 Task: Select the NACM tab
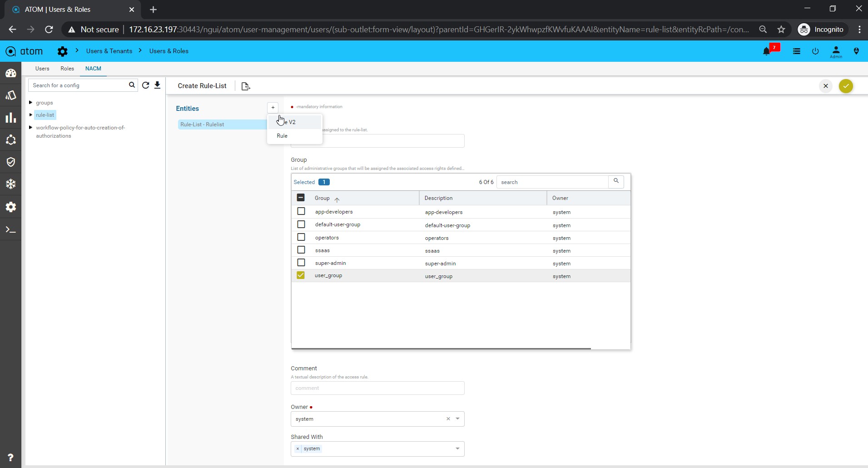click(x=93, y=69)
